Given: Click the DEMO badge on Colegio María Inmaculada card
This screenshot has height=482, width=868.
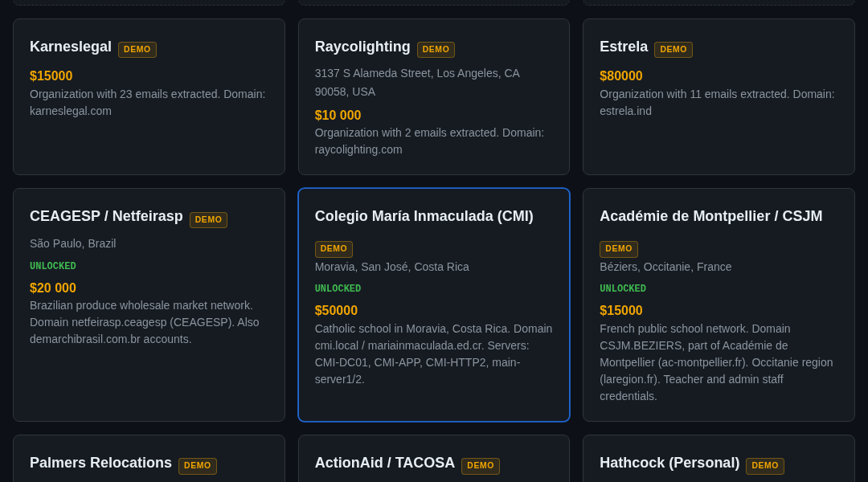Looking at the screenshot, I should (334, 249).
